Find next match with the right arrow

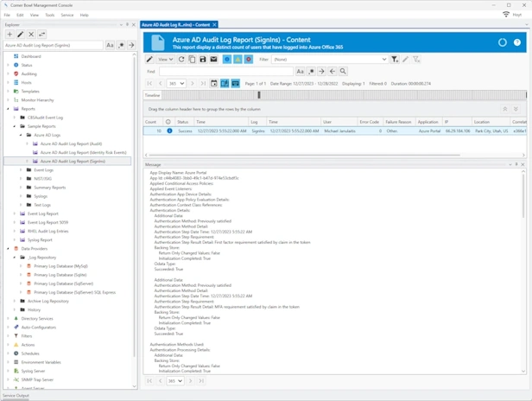pyautogui.click(x=321, y=72)
